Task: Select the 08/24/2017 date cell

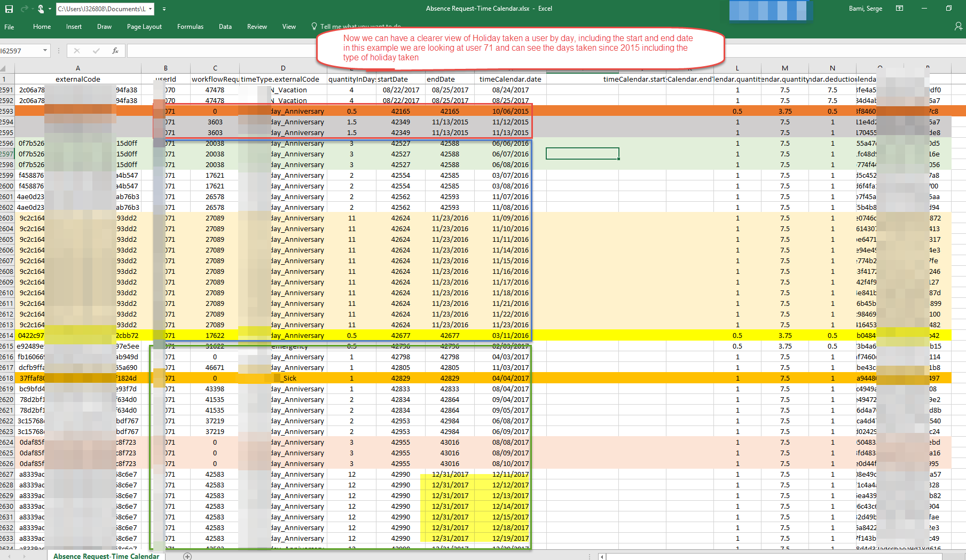Action: click(511, 90)
